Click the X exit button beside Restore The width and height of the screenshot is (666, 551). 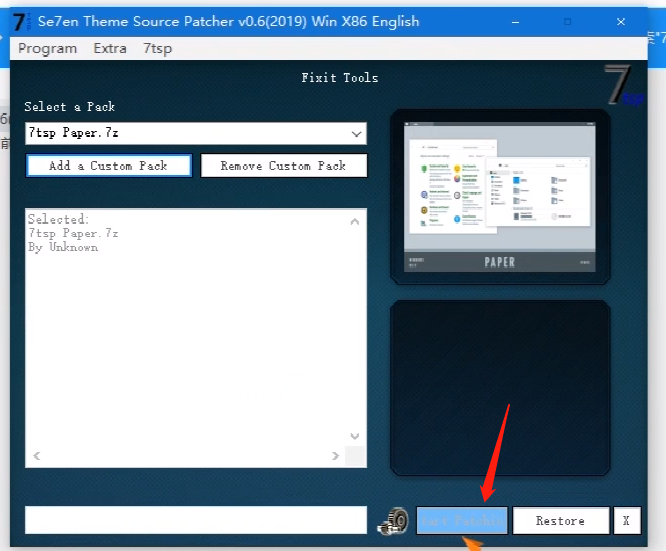(x=627, y=520)
